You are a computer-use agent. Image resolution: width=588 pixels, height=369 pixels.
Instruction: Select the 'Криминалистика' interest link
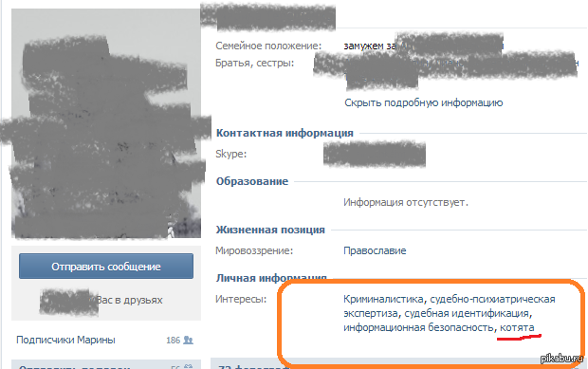(x=383, y=299)
